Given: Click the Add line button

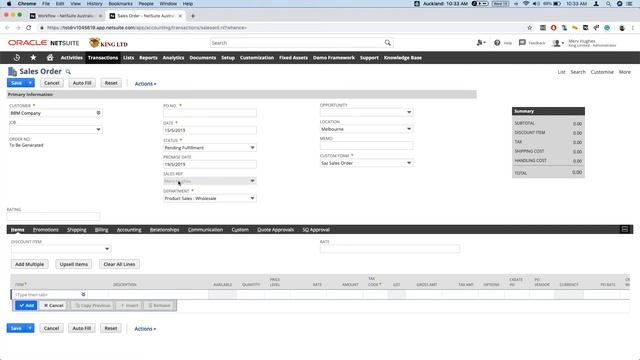Looking at the screenshot, I should pyautogui.click(x=27, y=305).
